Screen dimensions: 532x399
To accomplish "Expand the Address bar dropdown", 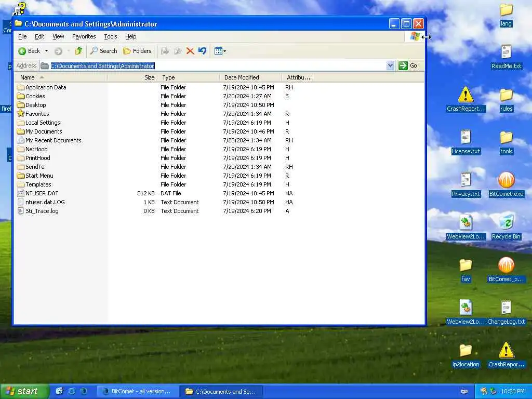I will point(390,65).
